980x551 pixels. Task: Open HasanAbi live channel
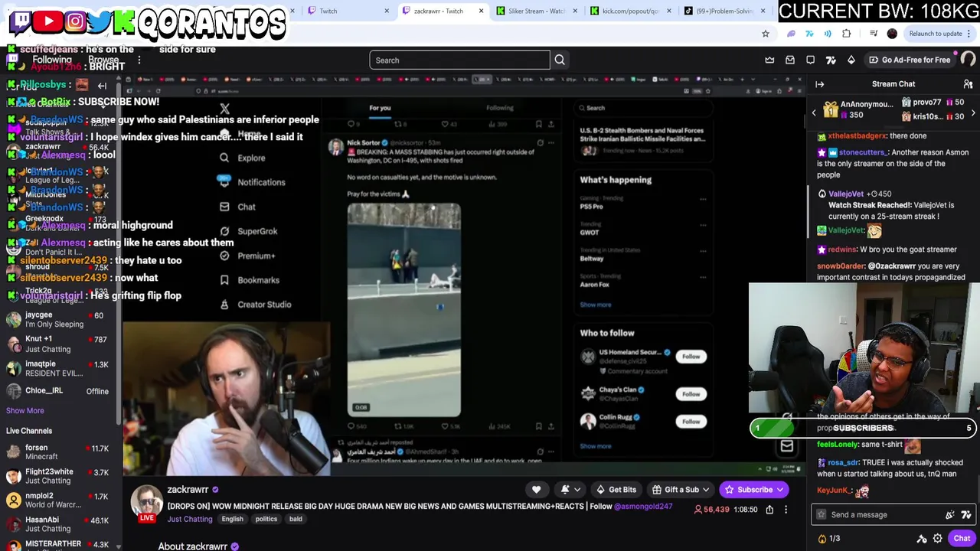pyautogui.click(x=60, y=524)
